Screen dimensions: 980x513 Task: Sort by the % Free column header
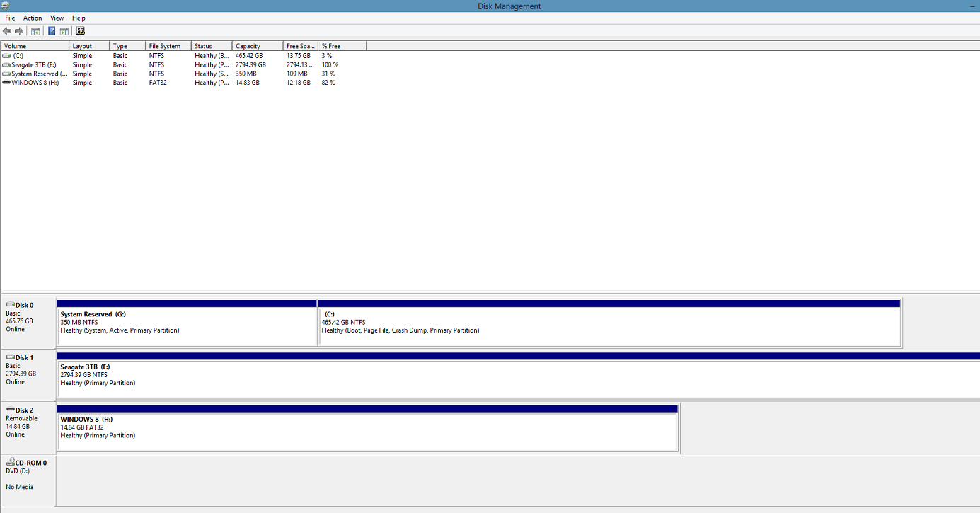342,46
